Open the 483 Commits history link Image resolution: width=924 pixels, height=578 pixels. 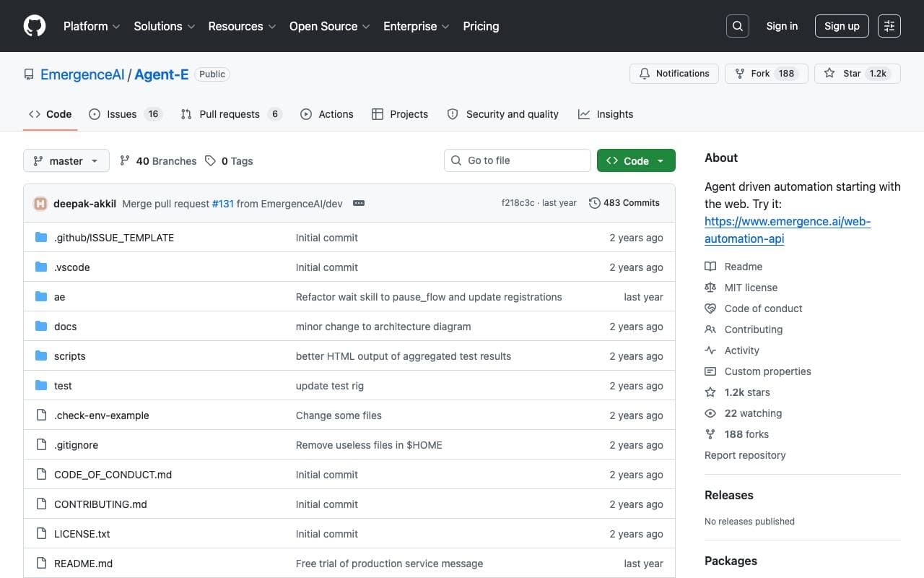(x=624, y=203)
